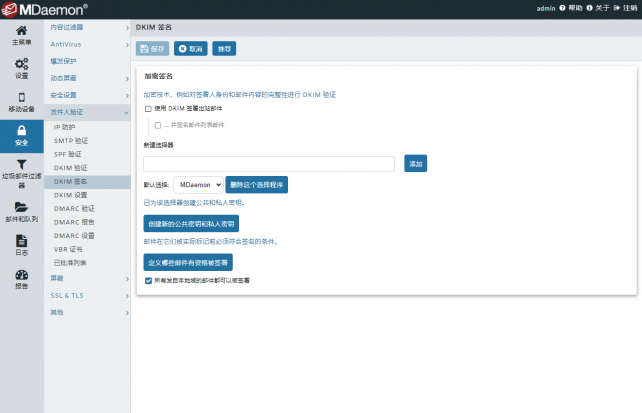Expand the 内容过滤器 menu section
This screenshot has height=413, width=642.
tap(87, 27)
